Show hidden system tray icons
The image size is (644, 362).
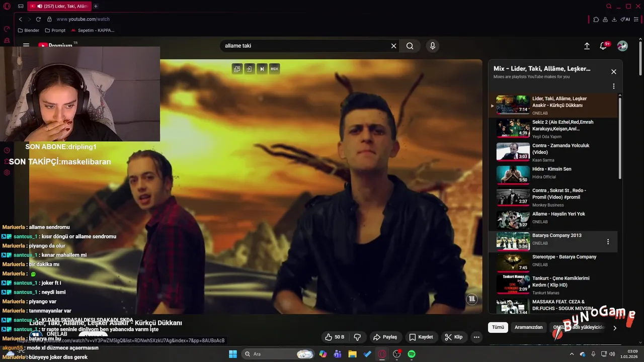tap(572, 354)
